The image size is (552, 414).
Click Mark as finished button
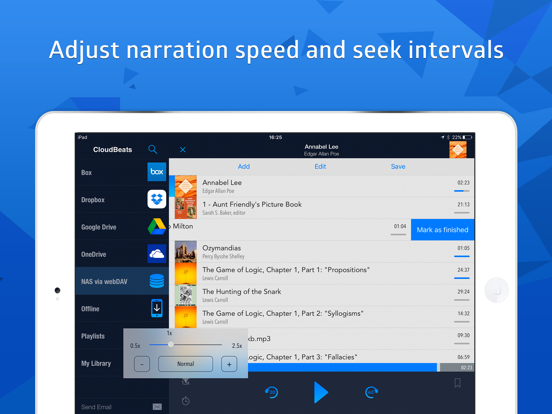point(443,230)
